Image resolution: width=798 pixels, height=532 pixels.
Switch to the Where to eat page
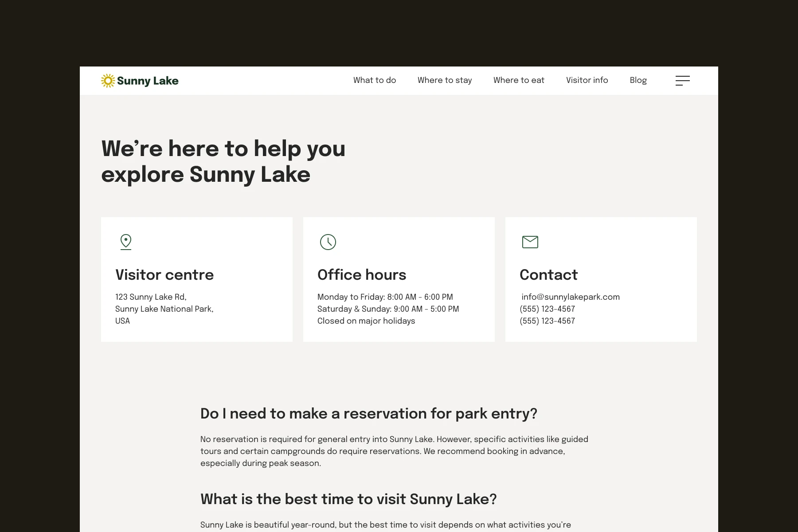pyautogui.click(x=519, y=80)
